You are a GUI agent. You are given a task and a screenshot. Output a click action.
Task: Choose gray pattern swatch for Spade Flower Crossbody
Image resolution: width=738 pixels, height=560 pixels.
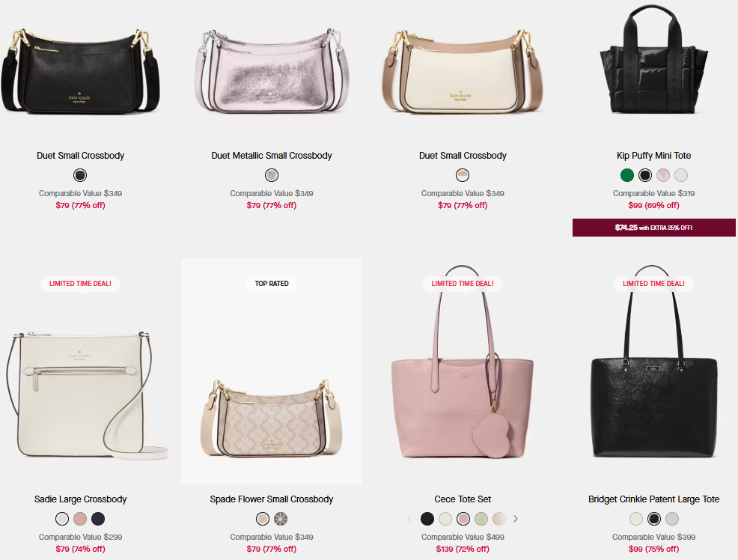281,519
